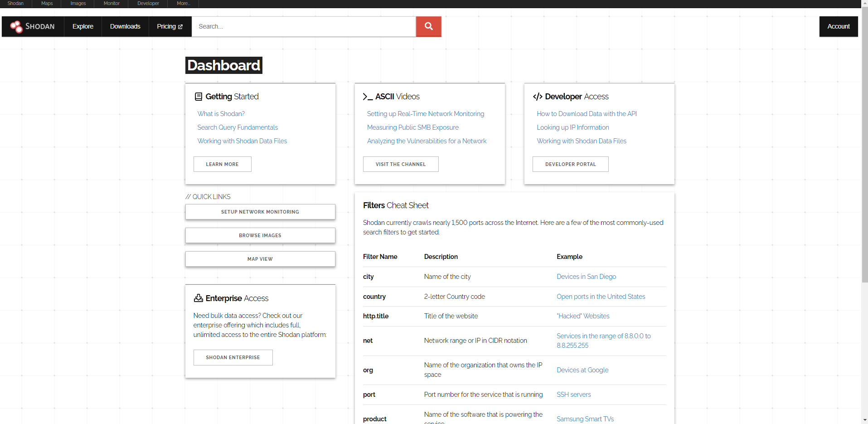Screen dimensions: 868x424
Task: Click the country filter name cell
Action: click(374, 297)
